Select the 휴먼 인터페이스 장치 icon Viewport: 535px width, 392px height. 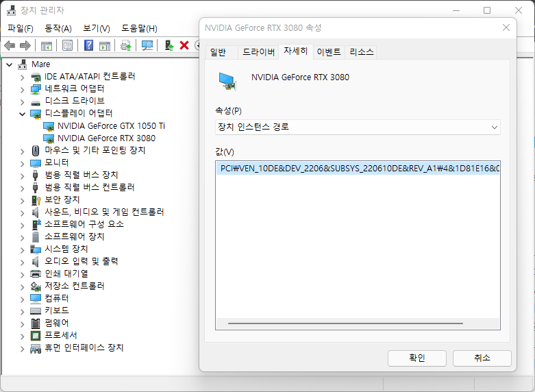coord(36,348)
